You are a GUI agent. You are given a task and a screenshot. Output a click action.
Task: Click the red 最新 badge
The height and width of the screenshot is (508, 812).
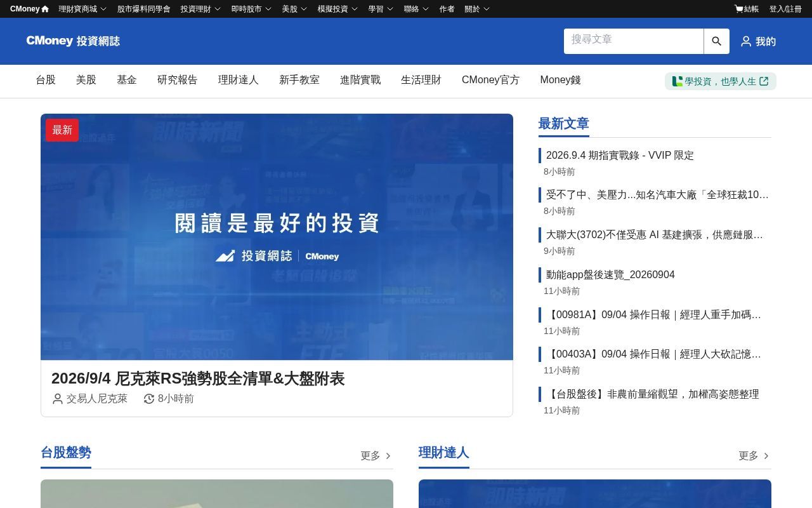click(62, 130)
